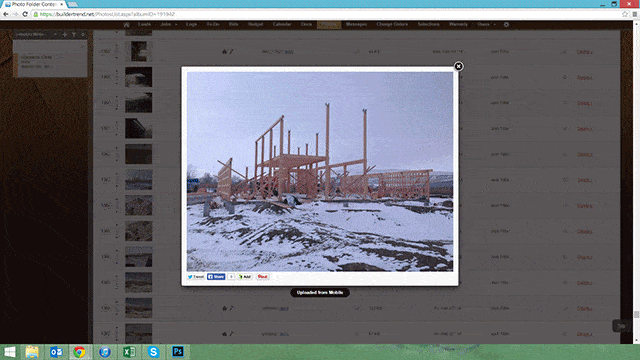Open the Leads menu item
Viewport: 640px width, 360px height.
point(144,24)
